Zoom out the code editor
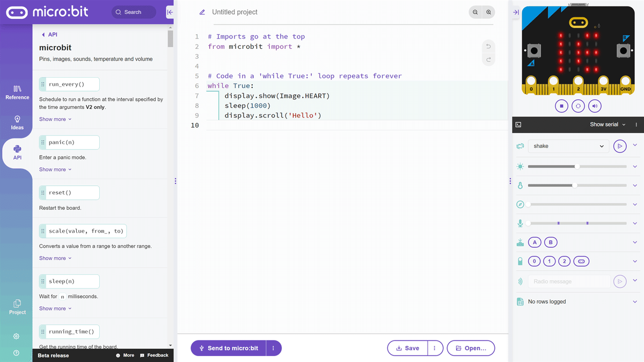Viewport: 644px width, 362px height. [475, 12]
